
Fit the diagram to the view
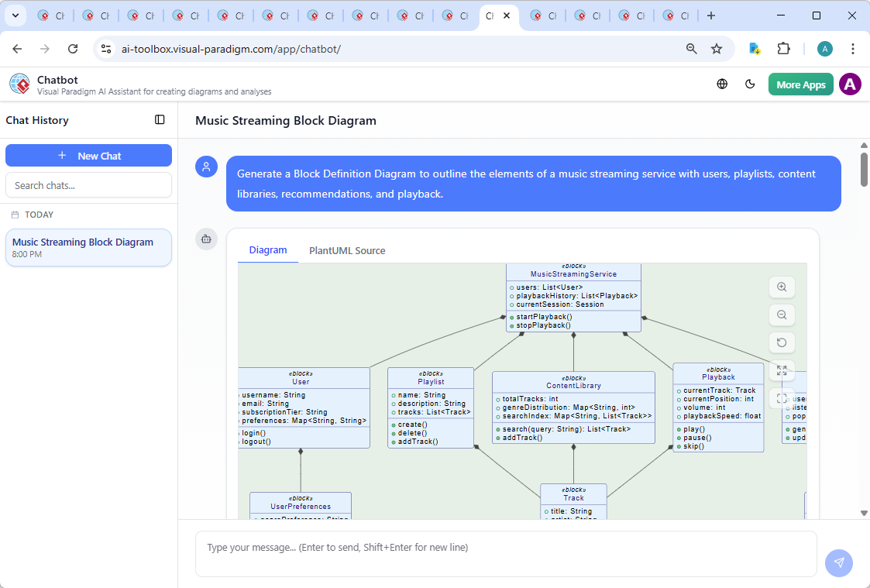tap(782, 398)
